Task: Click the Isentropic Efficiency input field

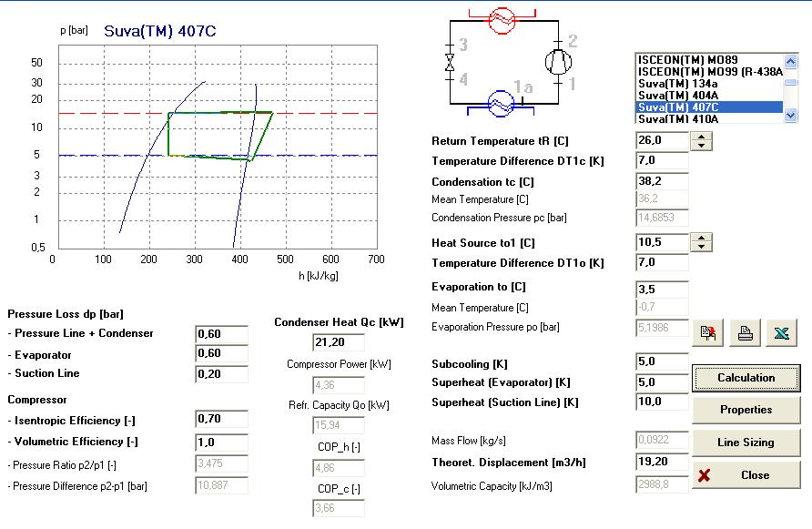Action: click(221, 420)
